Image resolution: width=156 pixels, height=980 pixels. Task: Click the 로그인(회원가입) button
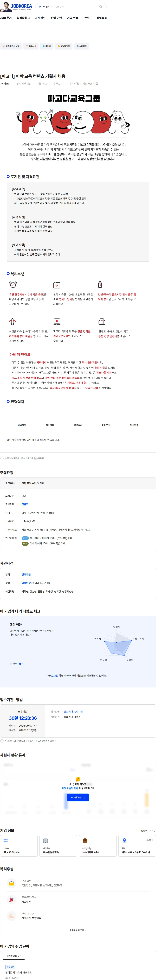pos(78,797)
